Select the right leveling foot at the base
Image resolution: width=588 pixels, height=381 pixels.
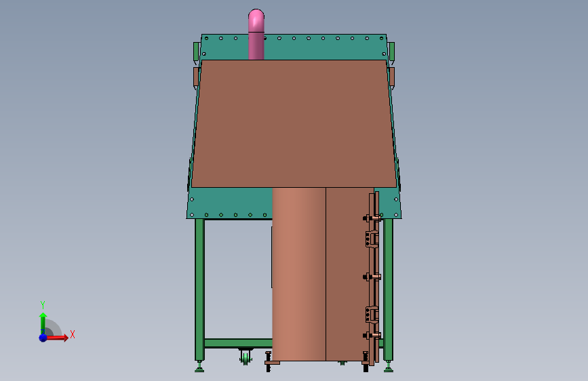pyautogui.click(x=389, y=366)
